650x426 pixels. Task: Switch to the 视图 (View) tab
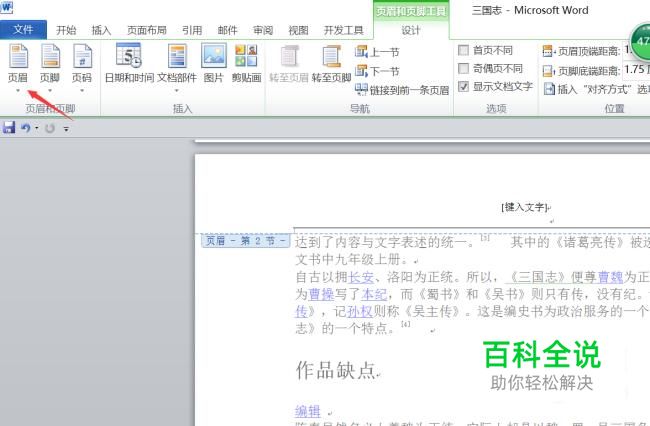click(298, 30)
